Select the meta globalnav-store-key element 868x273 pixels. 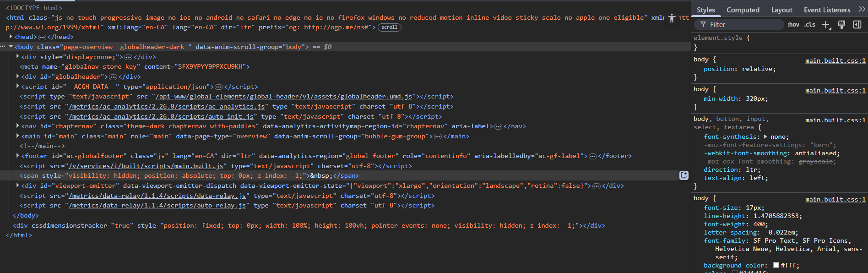coord(135,67)
